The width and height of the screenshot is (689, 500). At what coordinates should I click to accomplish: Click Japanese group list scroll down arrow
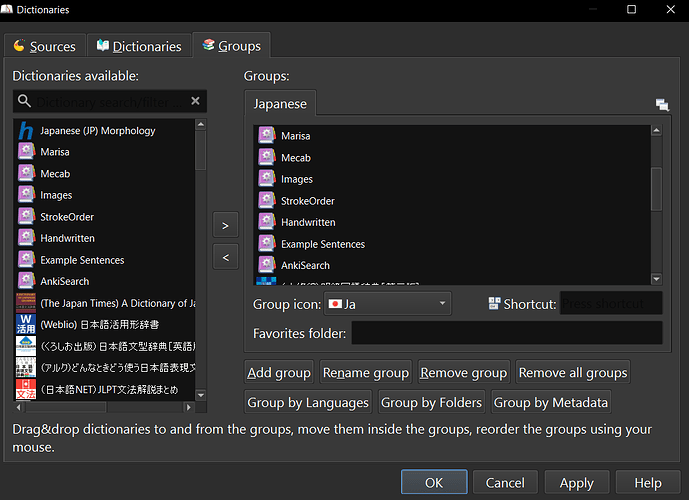(656, 279)
